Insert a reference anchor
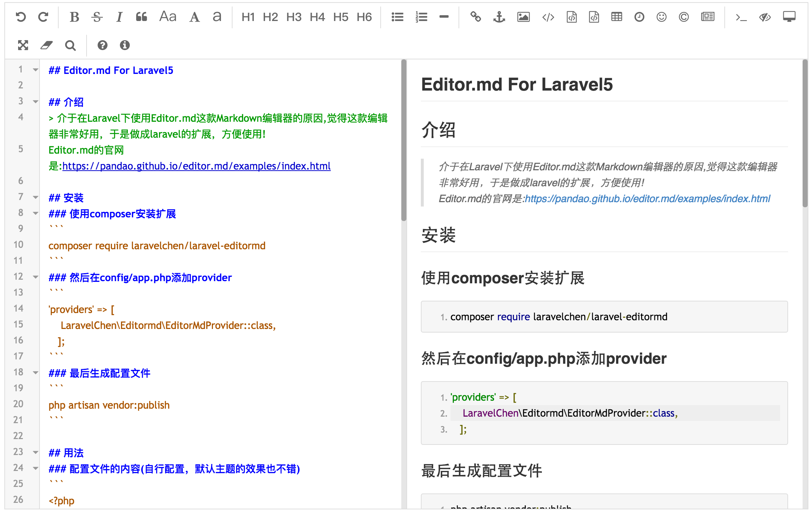This screenshot has height=513, width=812. tap(499, 17)
